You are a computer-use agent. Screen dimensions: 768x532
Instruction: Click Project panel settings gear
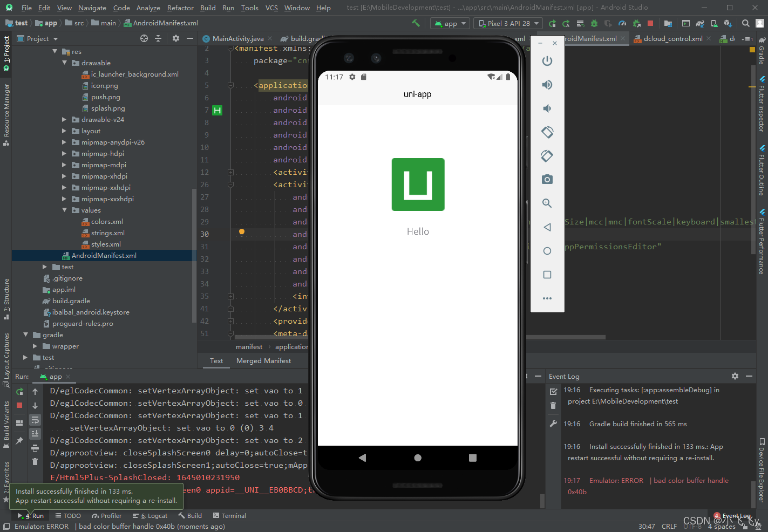176,38
